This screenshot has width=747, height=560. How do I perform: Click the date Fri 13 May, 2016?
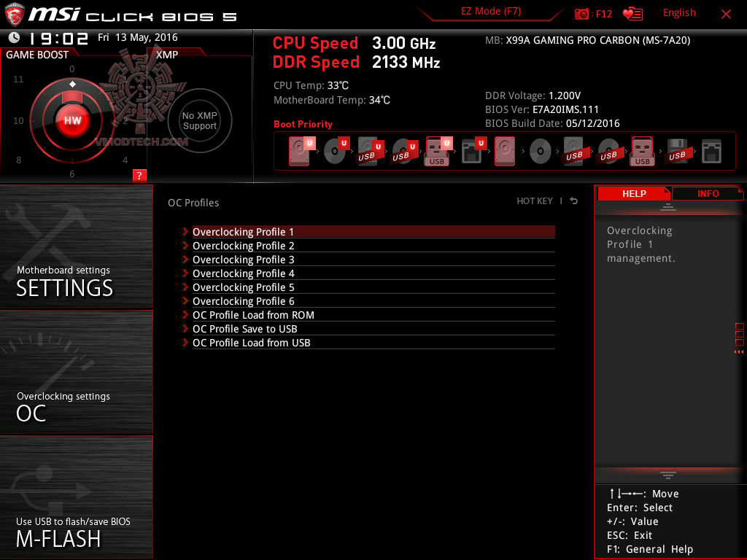(x=138, y=38)
